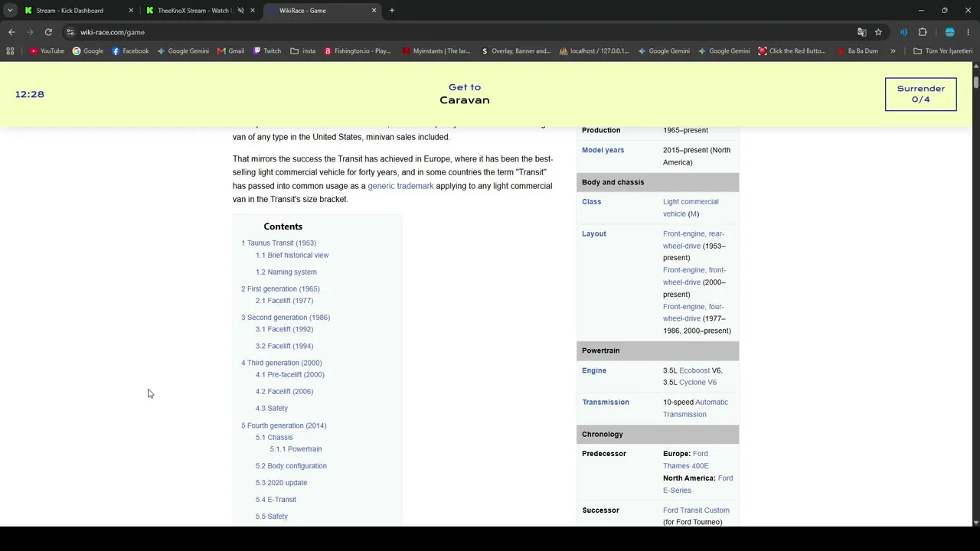This screenshot has height=551, width=980.
Task: Jump to 2.1 Facelift (1977)
Action: click(284, 301)
